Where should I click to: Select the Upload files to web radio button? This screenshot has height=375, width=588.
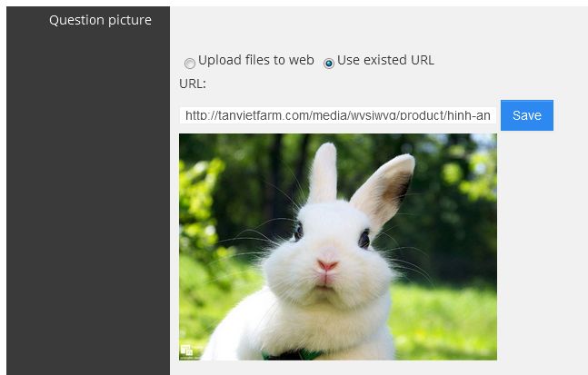[190, 64]
